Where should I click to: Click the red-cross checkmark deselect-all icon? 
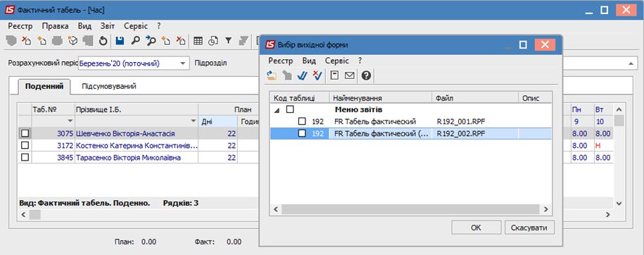pyautogui.click(x=317, y=75)
